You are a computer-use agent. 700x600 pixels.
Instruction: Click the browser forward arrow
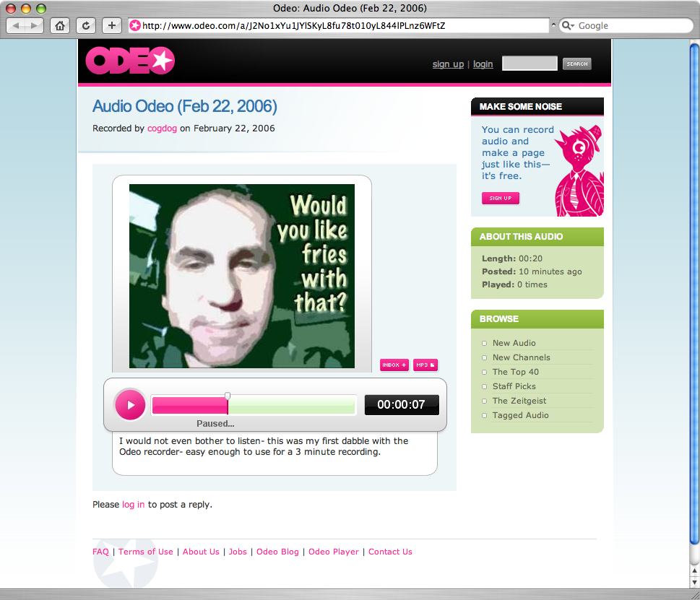(35, 25)
